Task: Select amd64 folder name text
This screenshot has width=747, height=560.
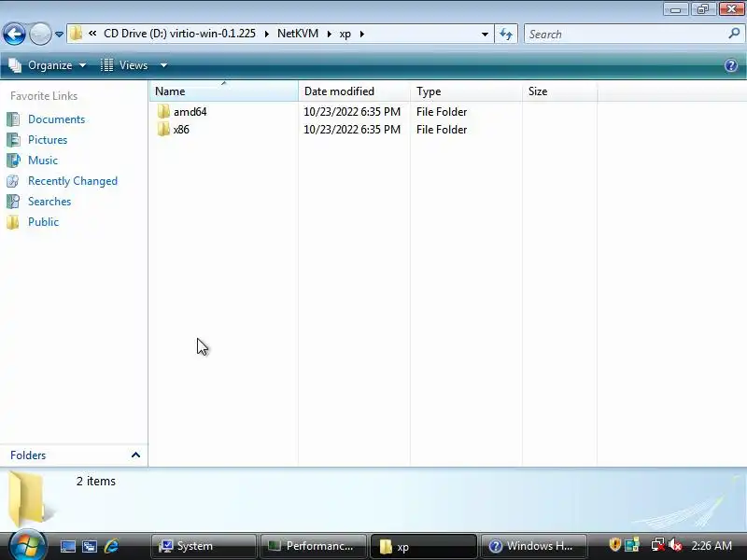Action: click(190, 112)
